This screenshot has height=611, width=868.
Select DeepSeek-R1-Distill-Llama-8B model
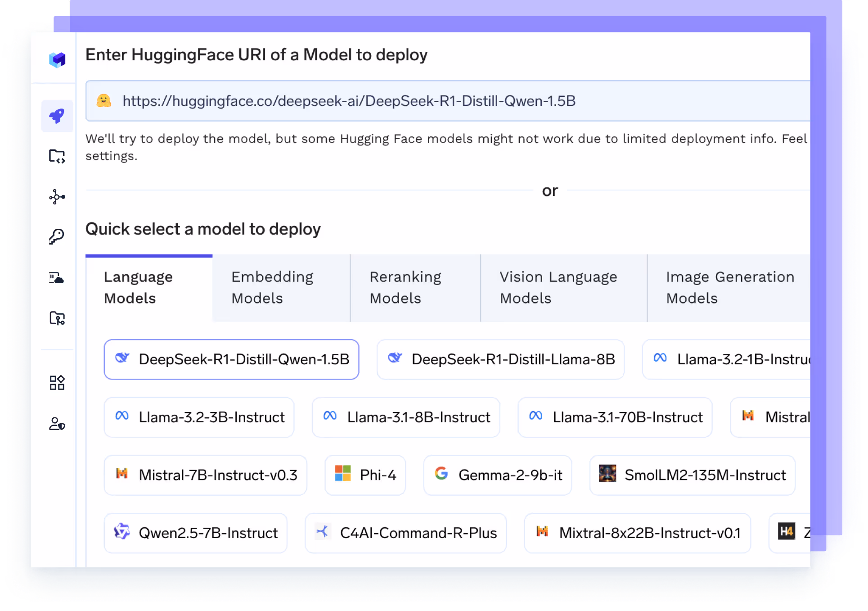click(500, 359)
